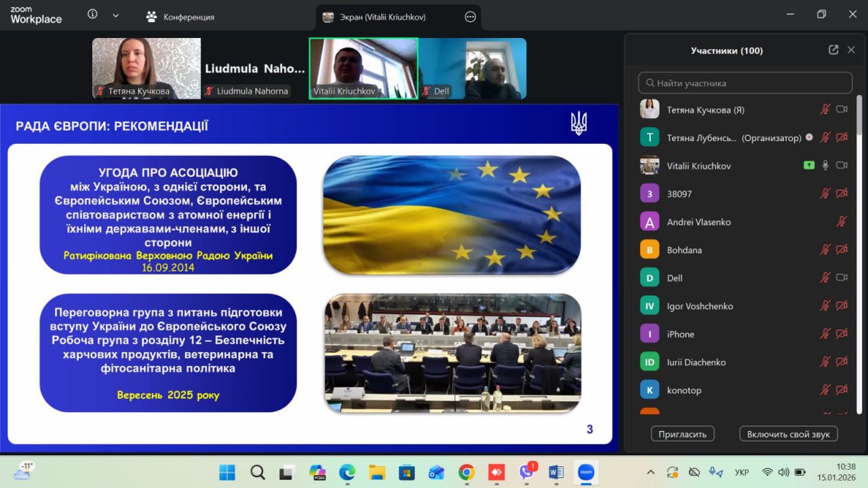Image resolution: width=868 pixels, height=488 pixels.
Task: Toggle microphone for Тетяна Кучкова (Я)
Action: pos(825,109)
